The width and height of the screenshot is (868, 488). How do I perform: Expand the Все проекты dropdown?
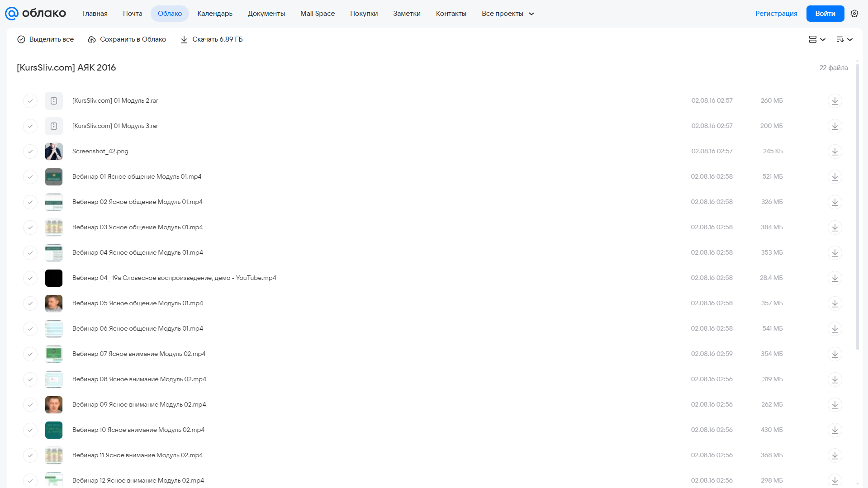point(508,14)
